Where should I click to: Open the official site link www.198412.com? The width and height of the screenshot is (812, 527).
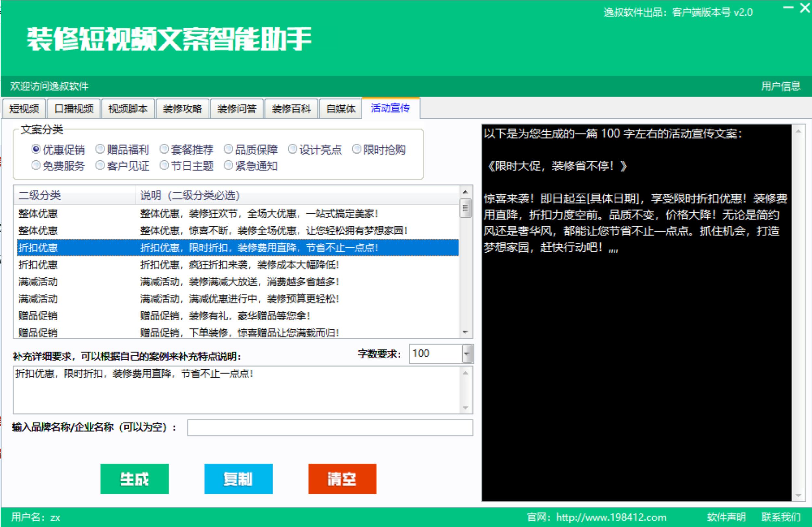coord(611,517)
